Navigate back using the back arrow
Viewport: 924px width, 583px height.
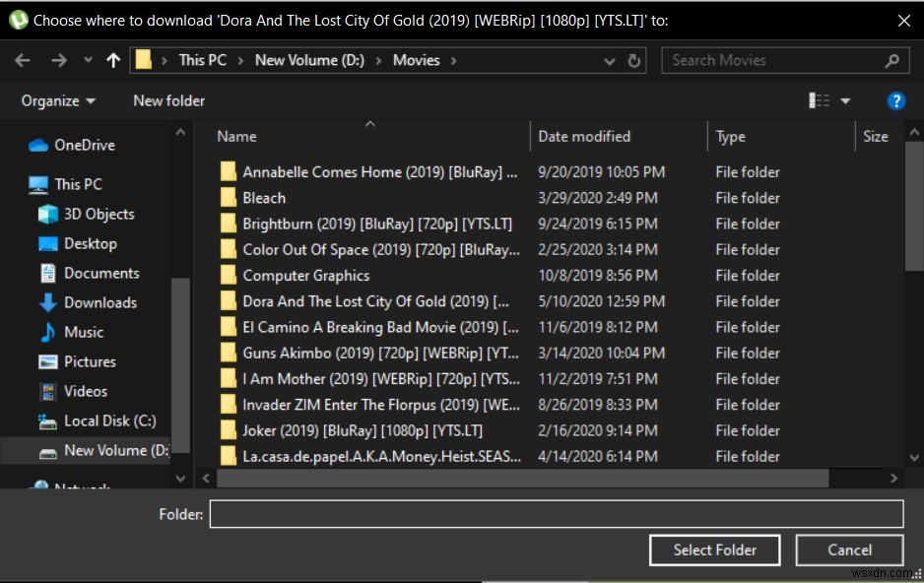pos(23,60)
